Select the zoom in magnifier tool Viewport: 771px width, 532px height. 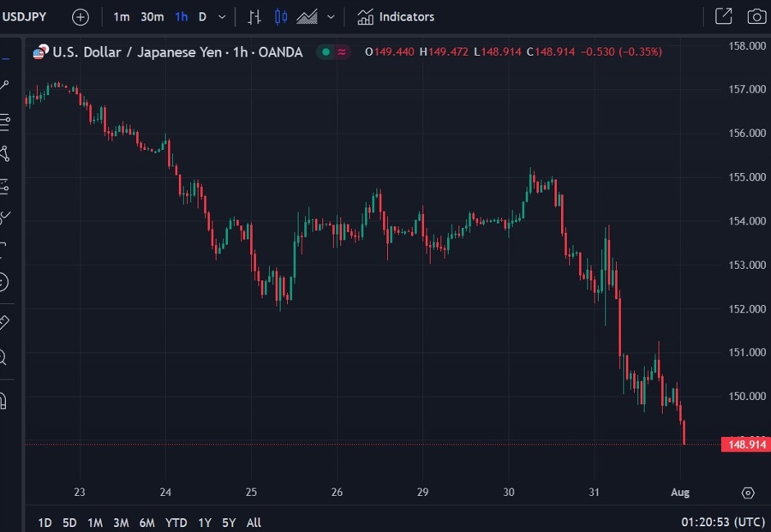(x=4, y=357)
